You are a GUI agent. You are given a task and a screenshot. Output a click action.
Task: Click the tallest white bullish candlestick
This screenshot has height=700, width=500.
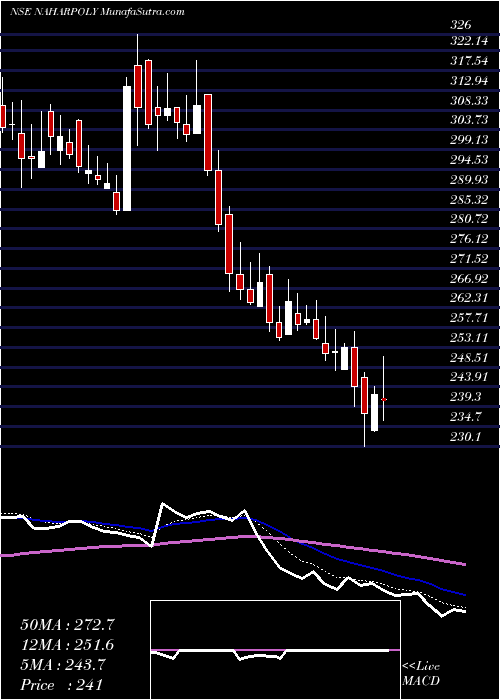(127, 148)
